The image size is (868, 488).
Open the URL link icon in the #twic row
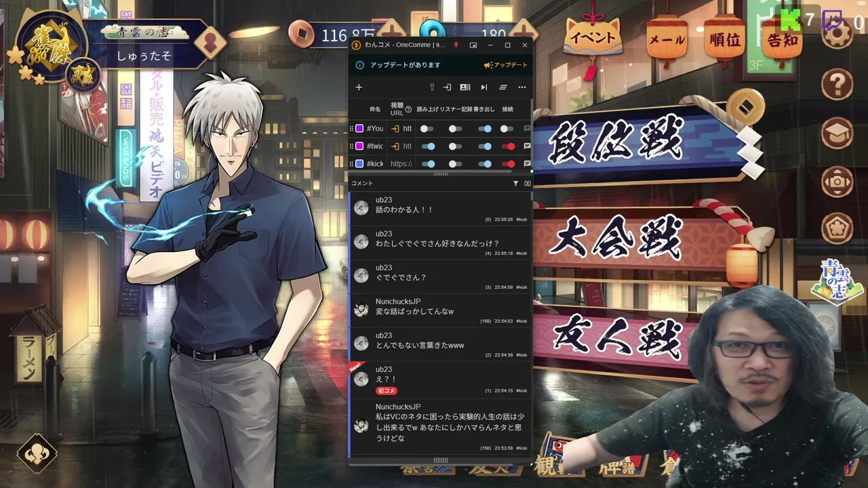point(395,146)
